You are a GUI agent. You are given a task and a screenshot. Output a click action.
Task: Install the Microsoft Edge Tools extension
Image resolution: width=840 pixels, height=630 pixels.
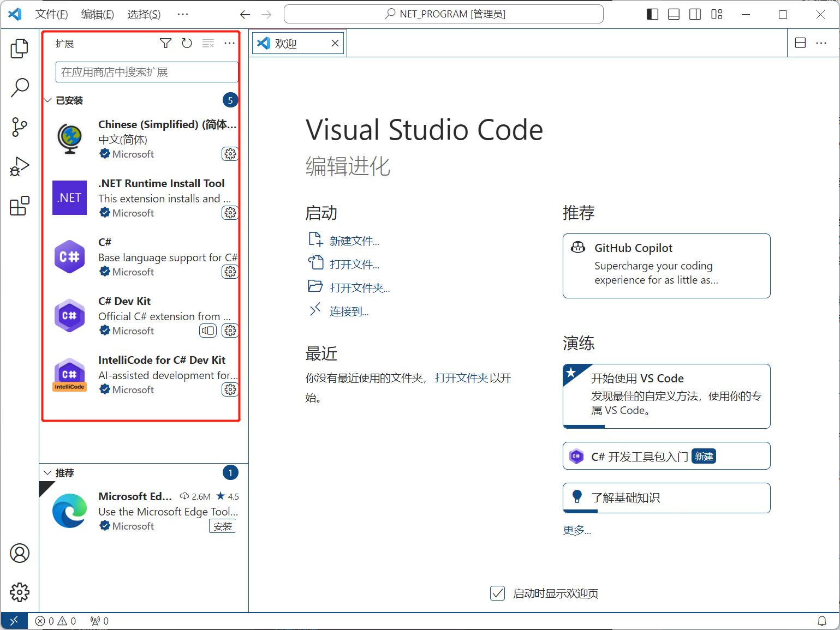[223, 526]
